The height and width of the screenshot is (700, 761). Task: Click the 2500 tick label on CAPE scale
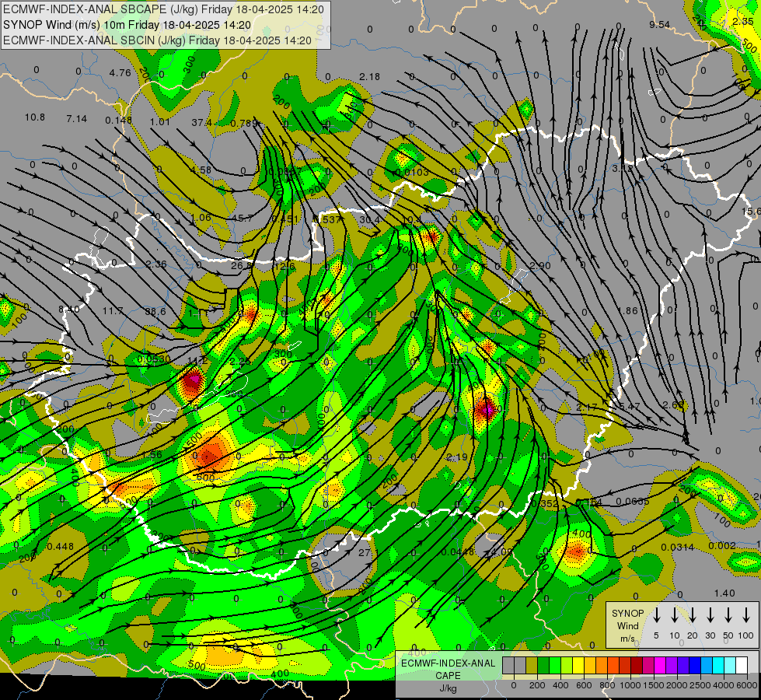click(x=700, y=685)
